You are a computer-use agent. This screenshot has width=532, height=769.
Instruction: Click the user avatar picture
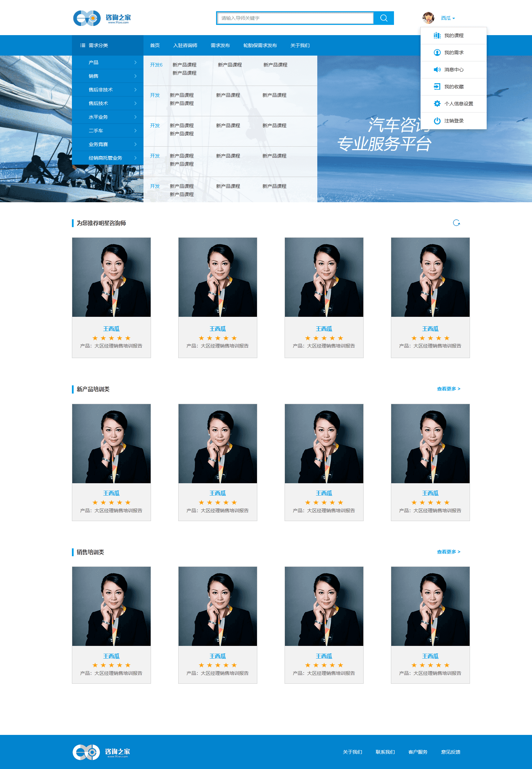click(428, 18)
